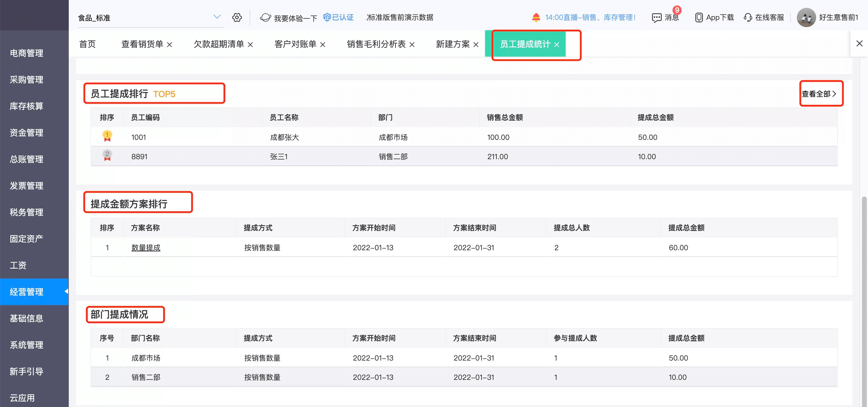Click the 提成总金额 header in employee ranking

coord(655,118)
